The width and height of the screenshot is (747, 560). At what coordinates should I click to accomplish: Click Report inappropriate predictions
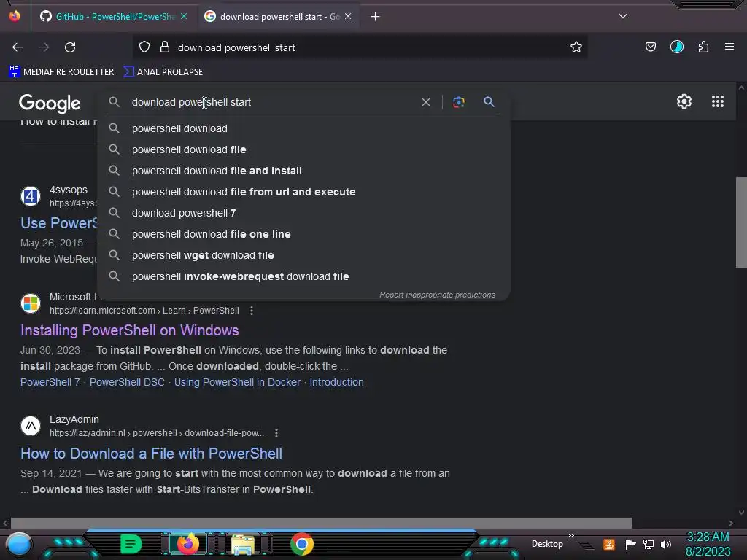(x=438, y=295)
